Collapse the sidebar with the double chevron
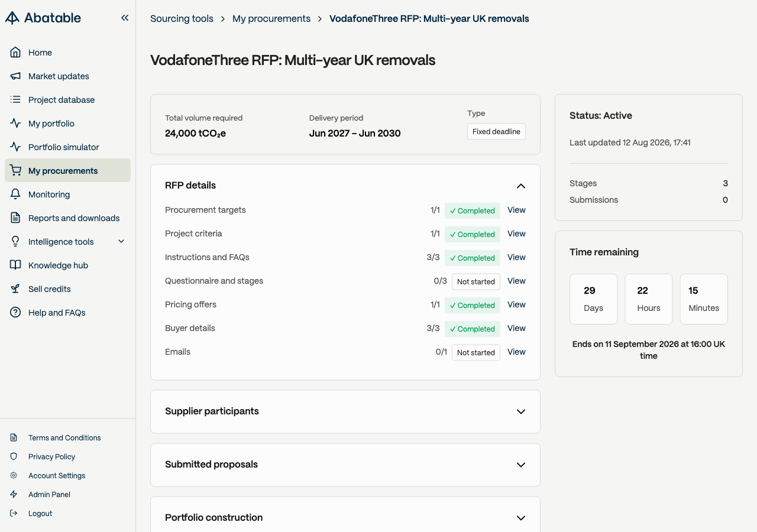Screen dimensions: 757x532 pos(125,18)
